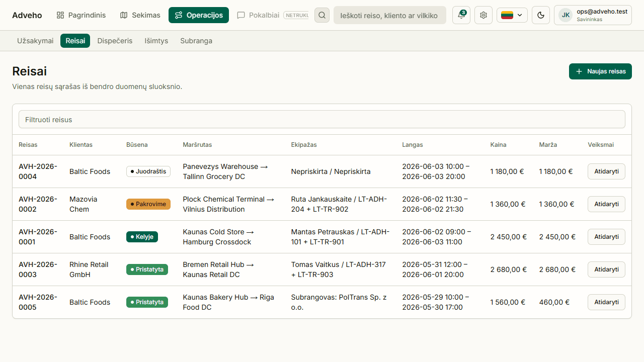
Task: Focus the global trip search field
Action: point(390,15)
